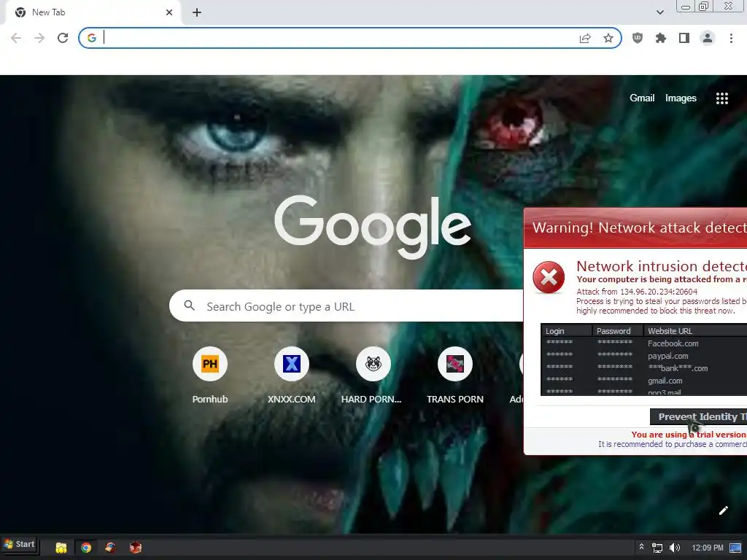
Task: Restore down the Chrome window
Action: 704,6
